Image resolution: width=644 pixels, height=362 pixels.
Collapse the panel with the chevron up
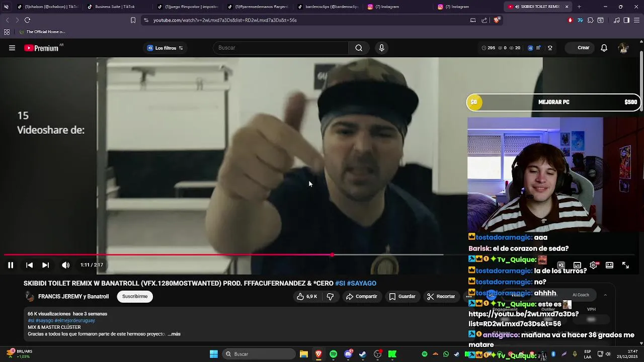pos(605,295)
